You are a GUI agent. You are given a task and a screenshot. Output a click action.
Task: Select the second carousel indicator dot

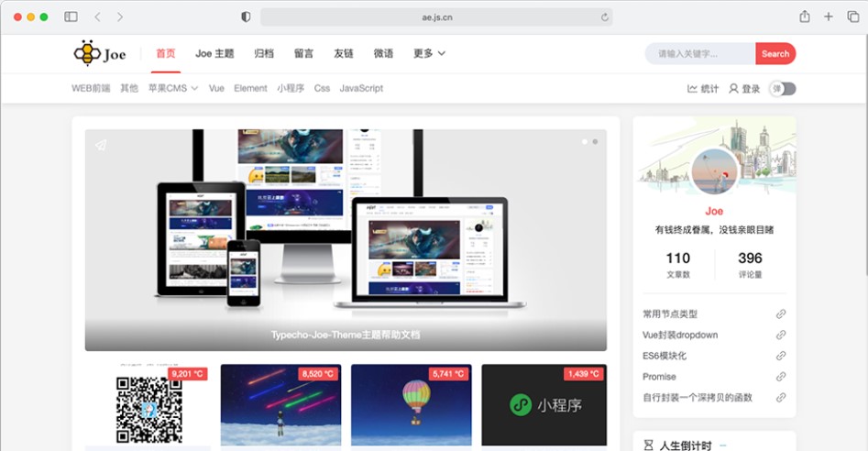tap(595, 142)
